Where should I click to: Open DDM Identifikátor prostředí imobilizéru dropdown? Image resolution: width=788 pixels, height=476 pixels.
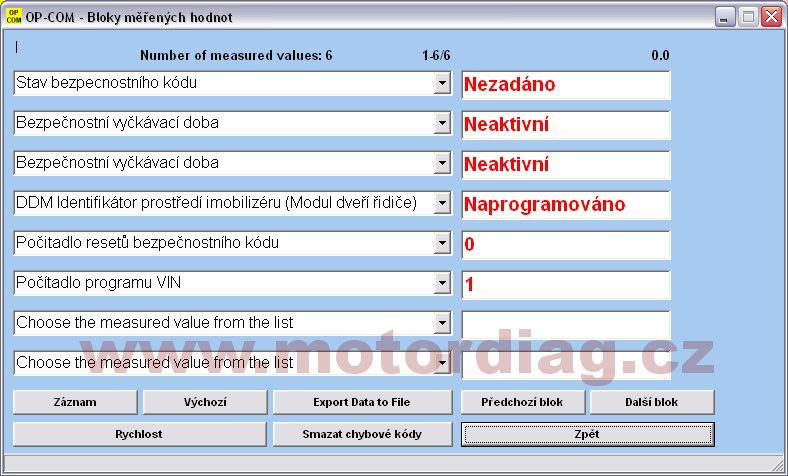442,204
